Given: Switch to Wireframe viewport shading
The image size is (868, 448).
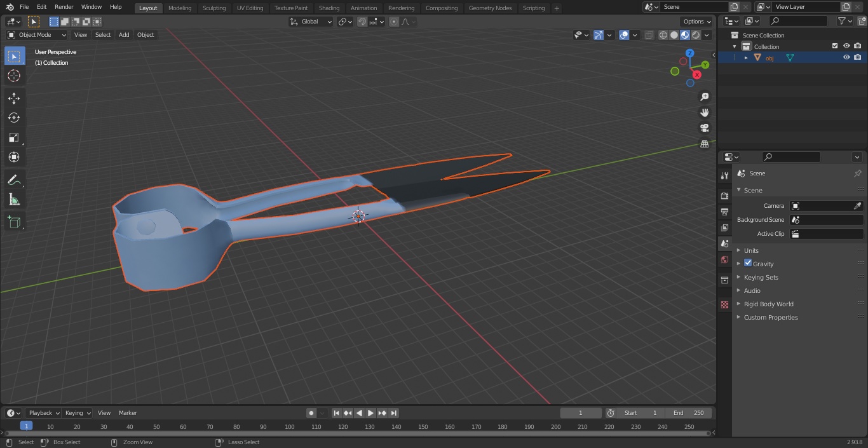Looking at the screenshot, I should 663,35.
